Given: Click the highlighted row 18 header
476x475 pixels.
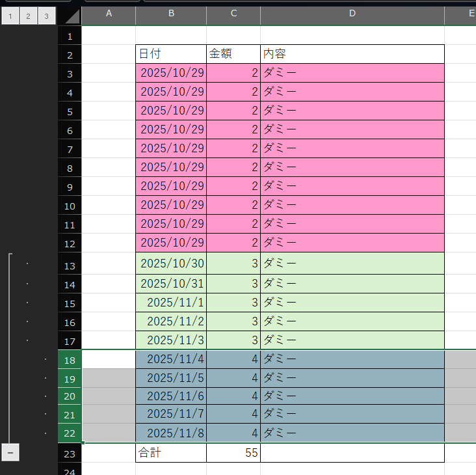Looking at the screenshot, I should click(70, 360).
